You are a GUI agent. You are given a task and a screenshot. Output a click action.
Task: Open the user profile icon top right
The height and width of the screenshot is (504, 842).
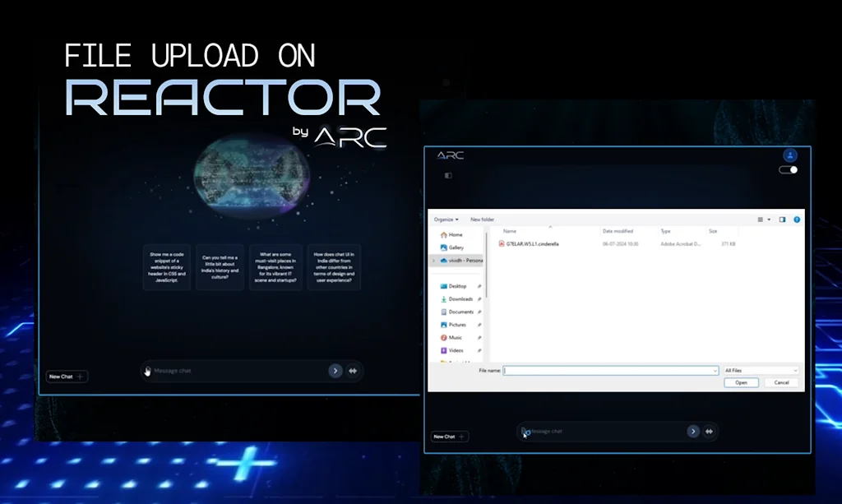(x=790, y=155)
